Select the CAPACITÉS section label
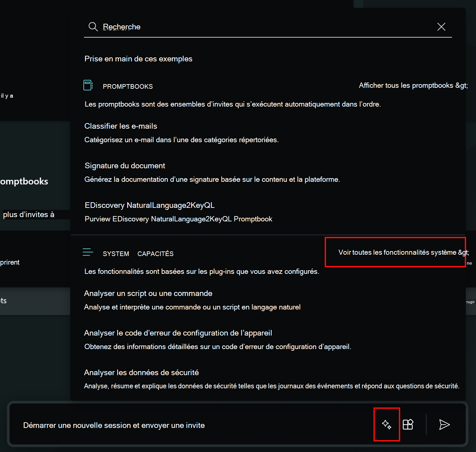476x452 pixels. click(x=155, y=253)
